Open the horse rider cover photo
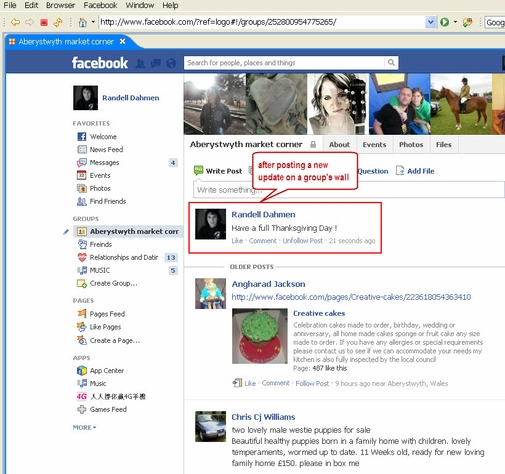This screenshot has height=474, width=505. coord(461,104)
